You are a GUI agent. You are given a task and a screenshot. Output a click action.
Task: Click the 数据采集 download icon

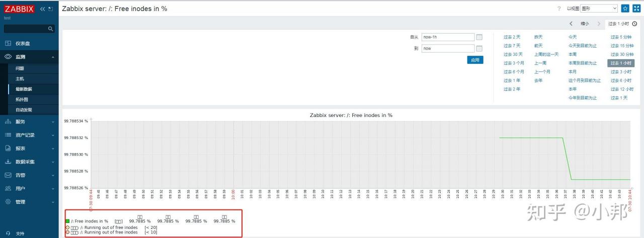point(8,162)
